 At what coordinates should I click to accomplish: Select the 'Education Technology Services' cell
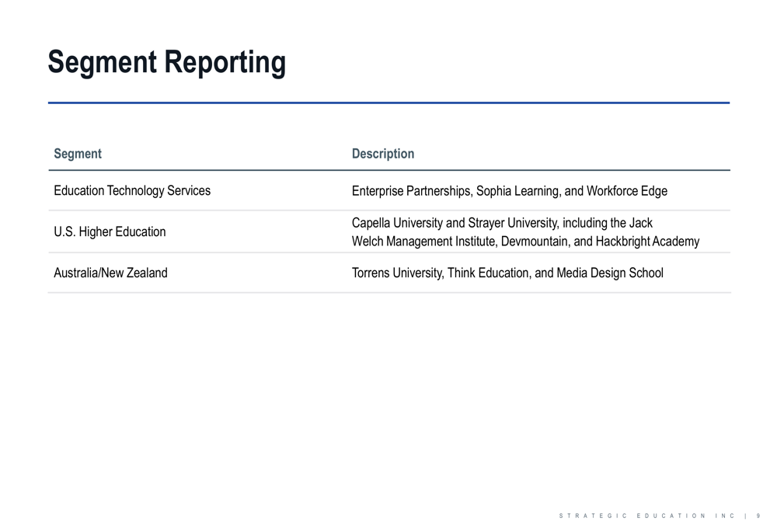(x=132, y=191)
